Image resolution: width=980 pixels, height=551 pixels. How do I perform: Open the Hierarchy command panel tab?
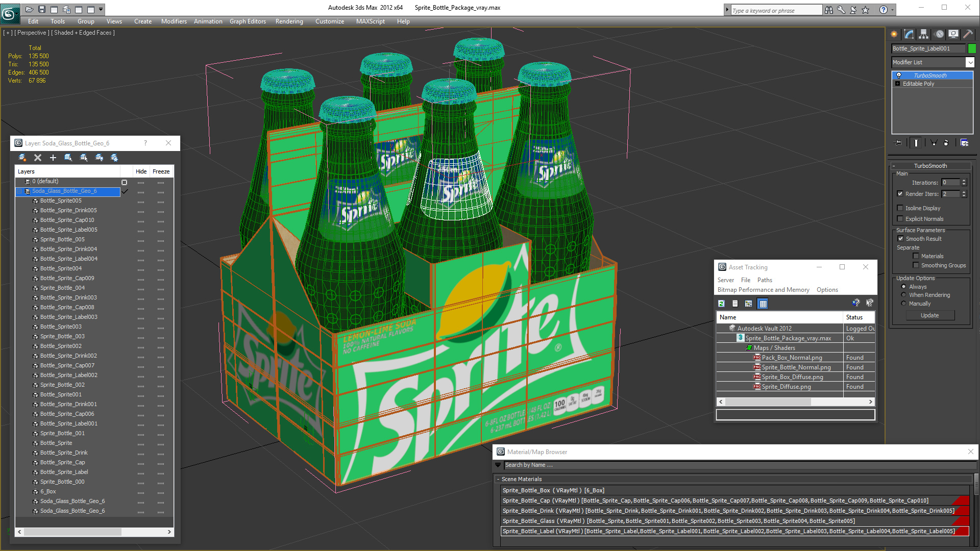pyautogui.click(x=924, y=34)
